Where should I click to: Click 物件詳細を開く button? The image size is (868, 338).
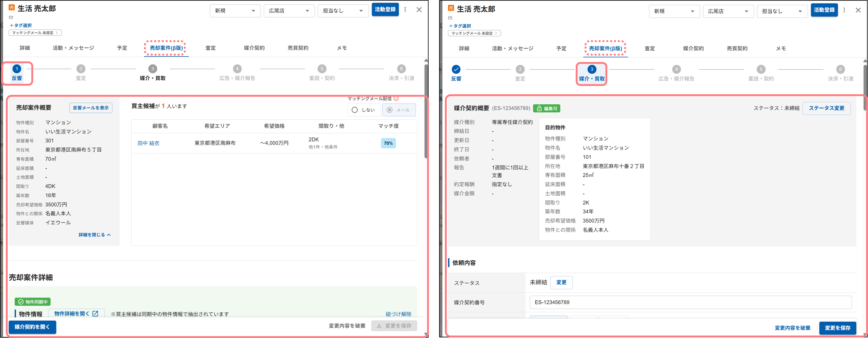(x=76, y=314)
